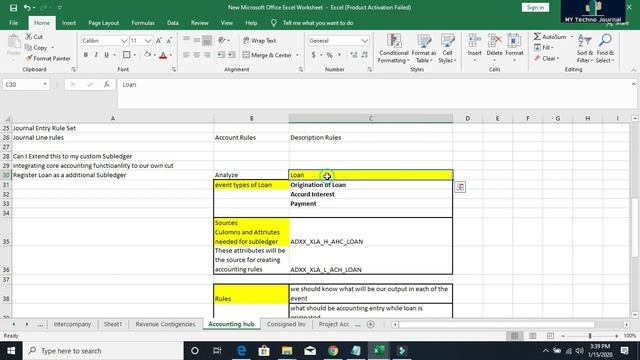Open the General number format dropdown

(x=364, y=41)
